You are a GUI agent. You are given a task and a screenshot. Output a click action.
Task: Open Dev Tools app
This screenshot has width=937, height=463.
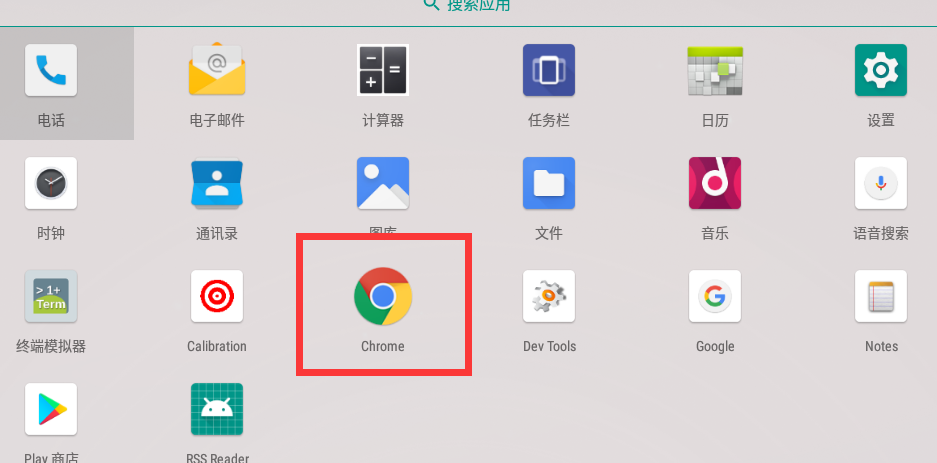click(x=549, y=297)
